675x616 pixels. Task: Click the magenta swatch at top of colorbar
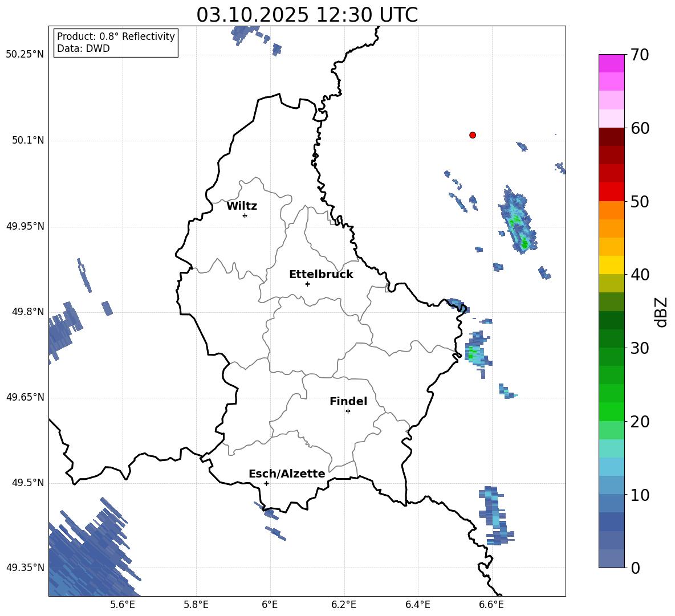(611, 64)
